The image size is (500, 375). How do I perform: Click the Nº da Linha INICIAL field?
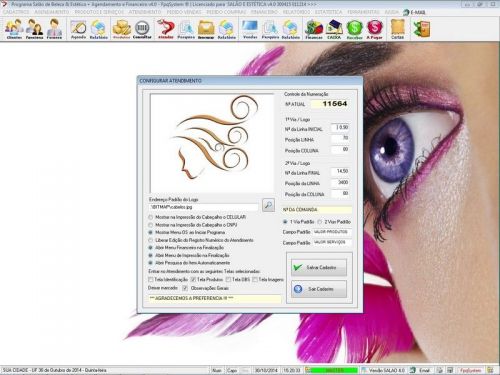pos(340,128)
